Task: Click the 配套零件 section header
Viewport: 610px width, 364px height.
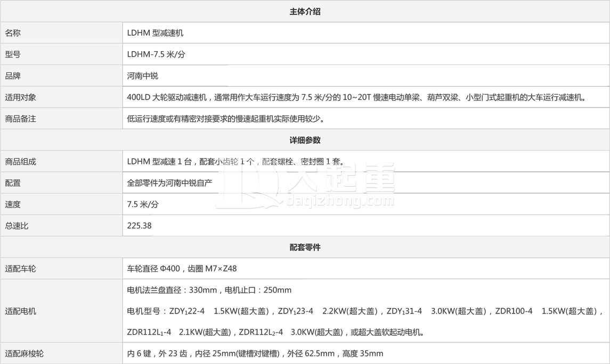Action: pyautogui.click(x=305, y=247)
